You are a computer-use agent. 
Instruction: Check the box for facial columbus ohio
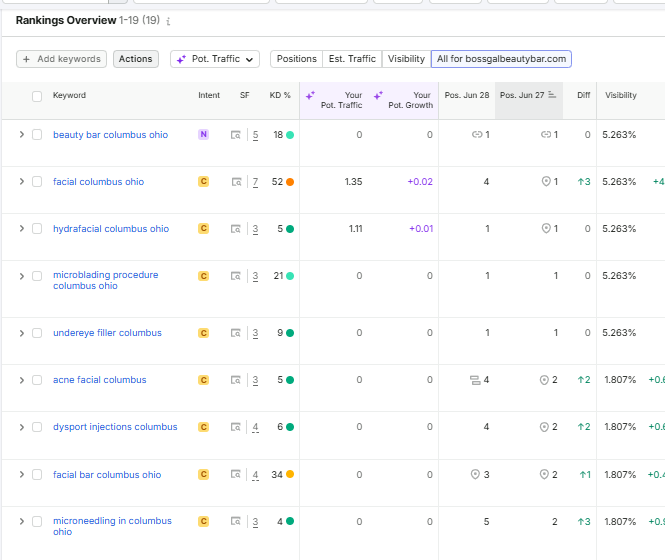pyautogui.click(x=37, y=182)
